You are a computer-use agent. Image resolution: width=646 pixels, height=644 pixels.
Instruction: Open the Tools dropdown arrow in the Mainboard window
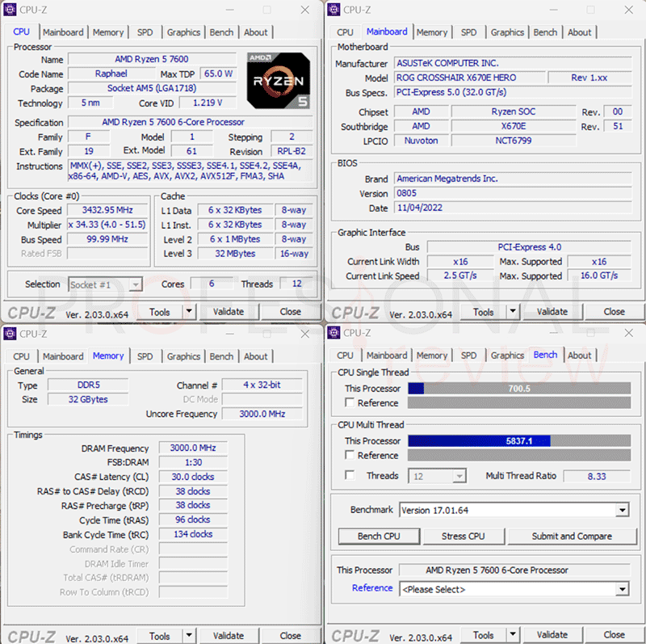(513, 311)
